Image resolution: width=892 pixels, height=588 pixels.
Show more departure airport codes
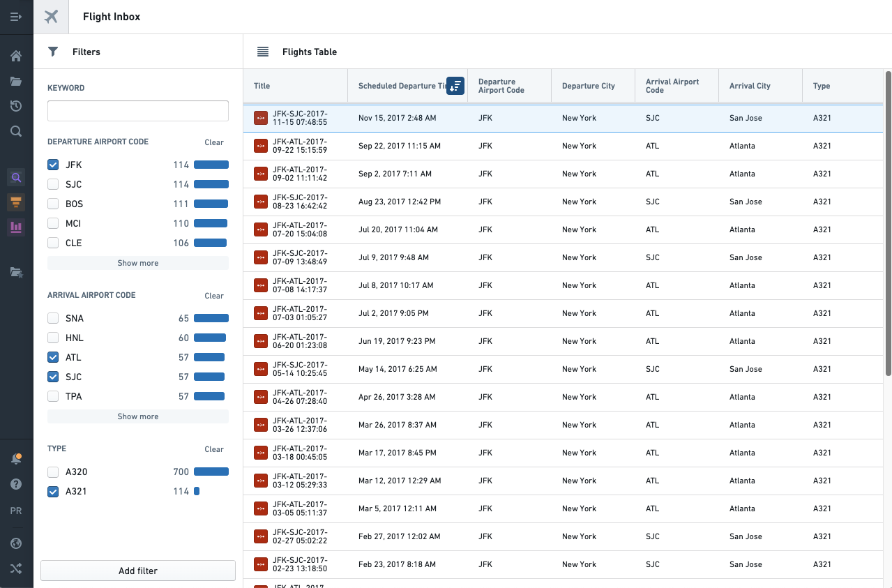click(138, 263)
